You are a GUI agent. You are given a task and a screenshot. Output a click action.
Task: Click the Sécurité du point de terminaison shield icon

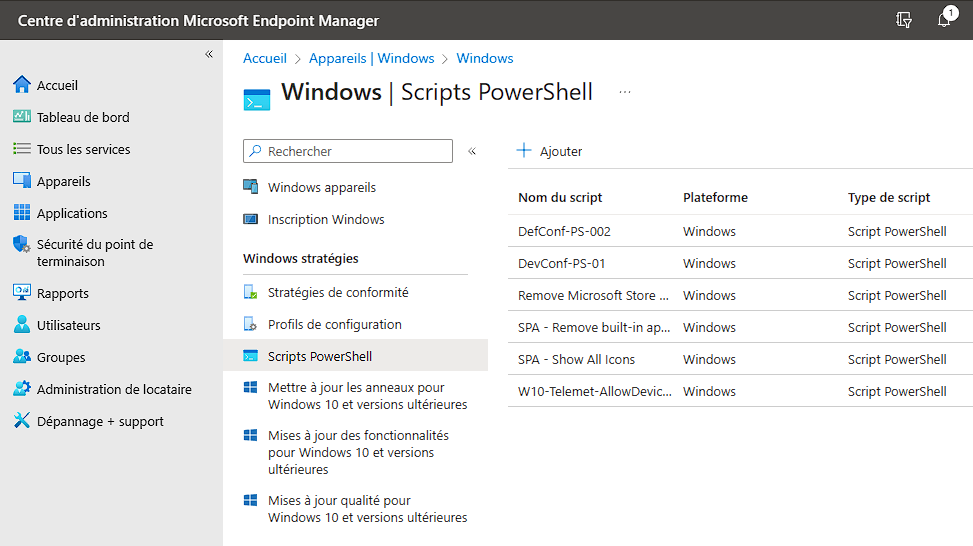click(x=22, y=244)
